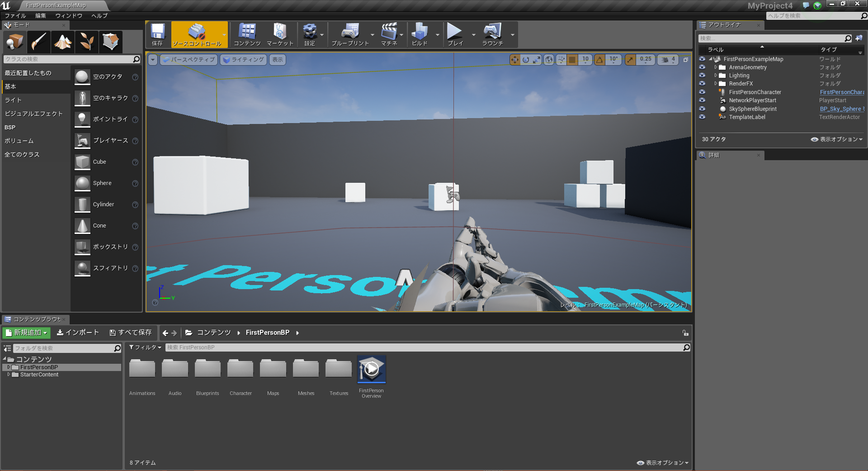This screenshot has width=868, height=471.
Task: Click the content browser lock icon
Action: click(685, 333)
